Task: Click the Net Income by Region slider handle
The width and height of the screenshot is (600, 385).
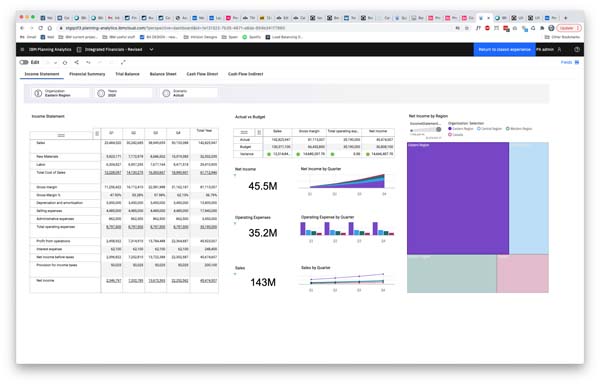Action: pos(439,129)
